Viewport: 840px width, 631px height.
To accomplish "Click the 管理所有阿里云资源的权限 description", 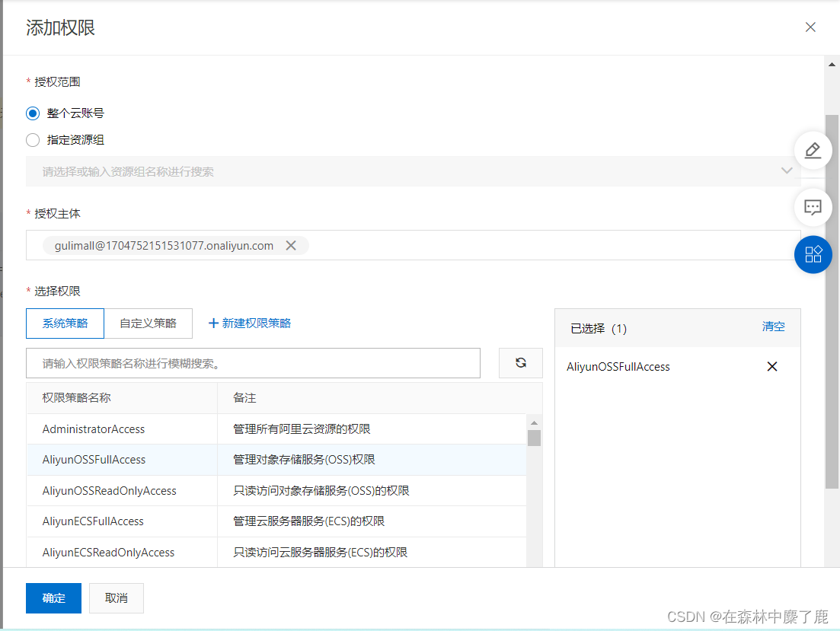I will [302, 429].
